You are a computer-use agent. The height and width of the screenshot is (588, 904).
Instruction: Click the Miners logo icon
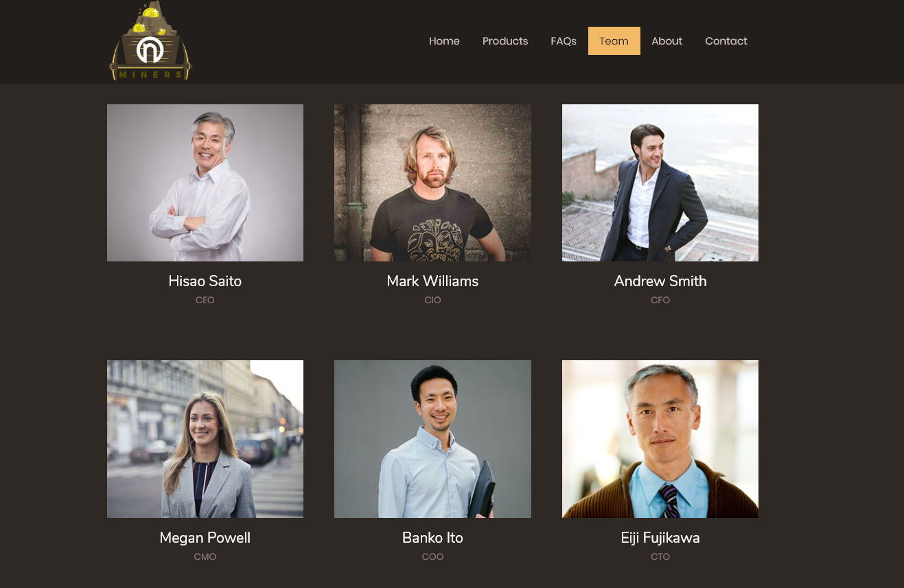click(150, 41)
